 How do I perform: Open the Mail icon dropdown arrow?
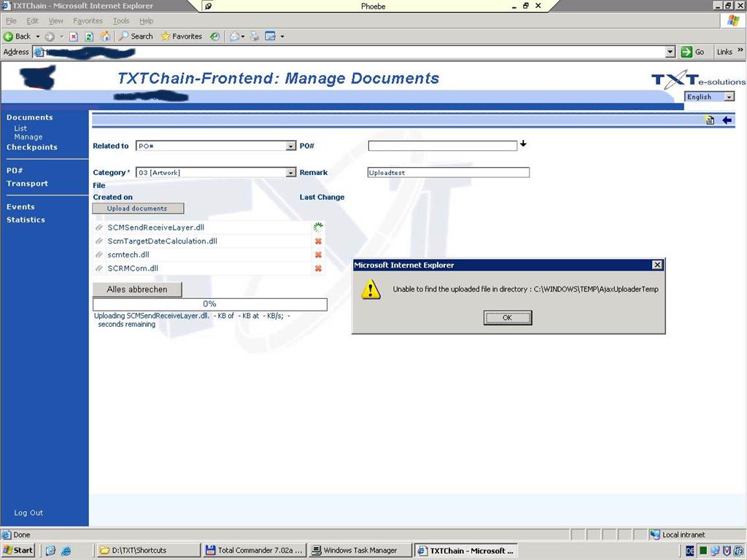242,36
